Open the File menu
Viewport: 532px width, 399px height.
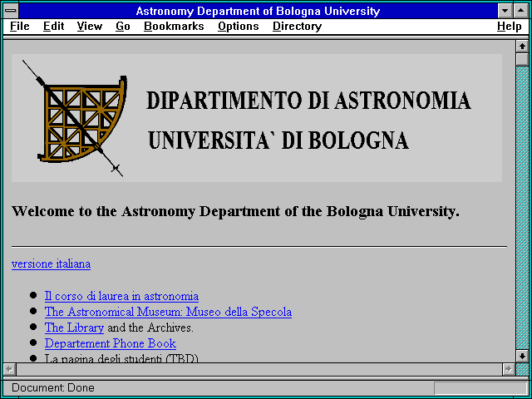coord(20,27)
